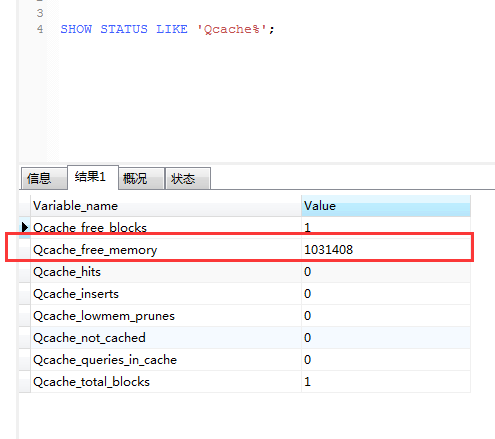Click the Qcache_lowmem_prunes cell

coord(166,316)
